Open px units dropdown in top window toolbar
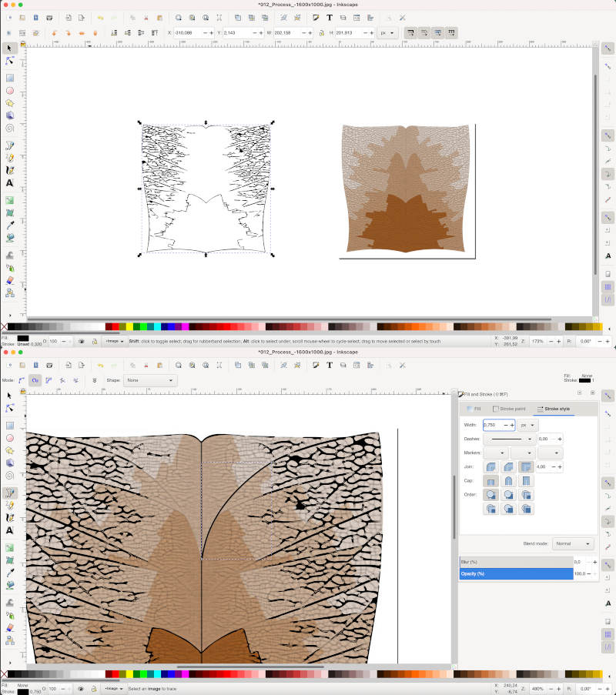This screenshot has width=616, height=695. [387, 33]
